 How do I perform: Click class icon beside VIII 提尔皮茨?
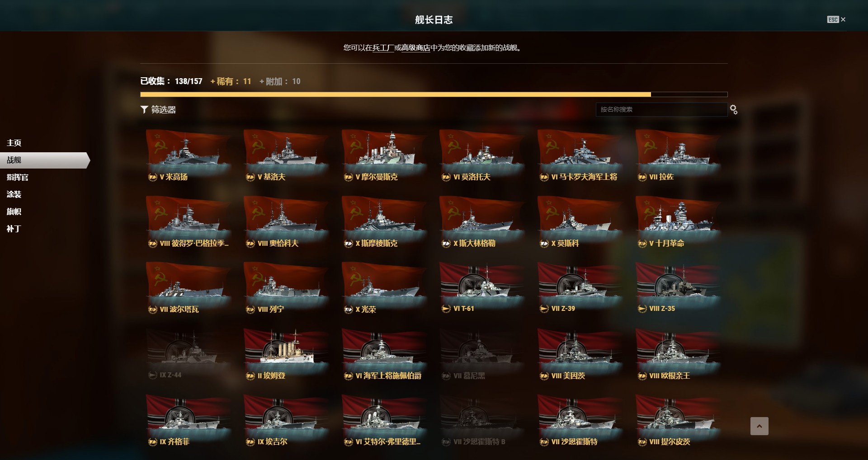[x=642, y=442]
